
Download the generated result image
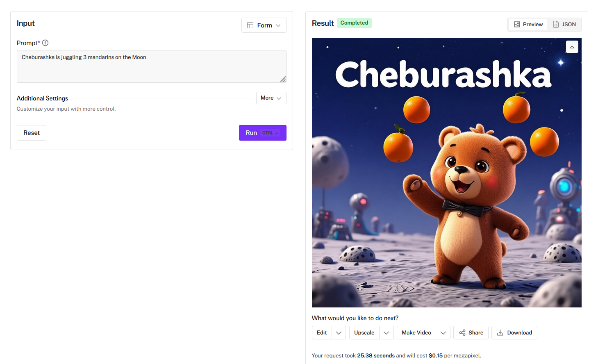[x=514, y=333]
